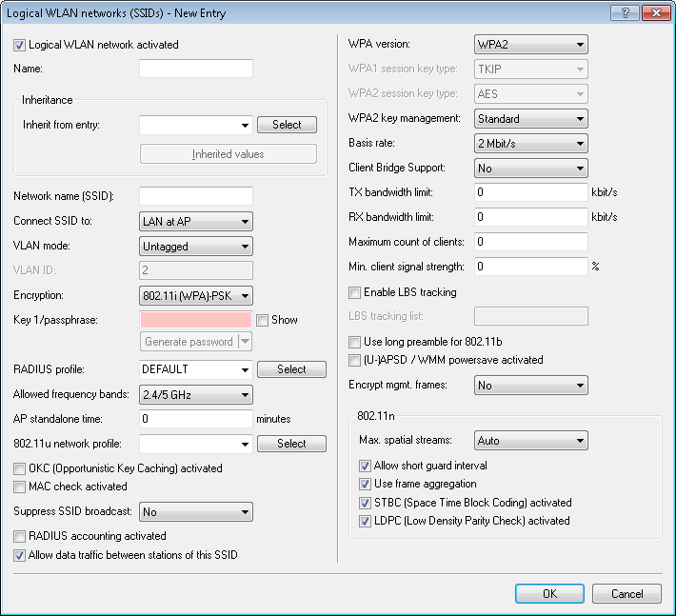This screenshot has height=616, width=676.
Task: Click the Inherited values button
Action: [x=229, y=154]
